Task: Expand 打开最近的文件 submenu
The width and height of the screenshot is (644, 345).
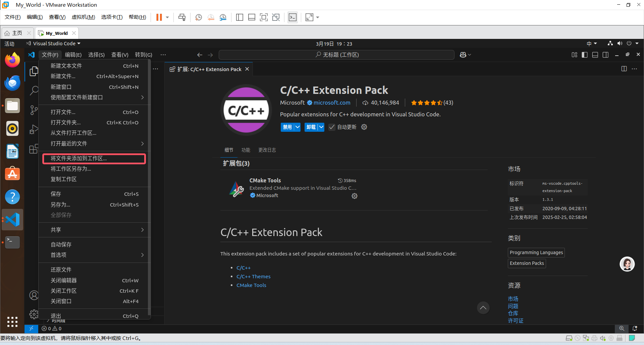Action: coord(94,143)
